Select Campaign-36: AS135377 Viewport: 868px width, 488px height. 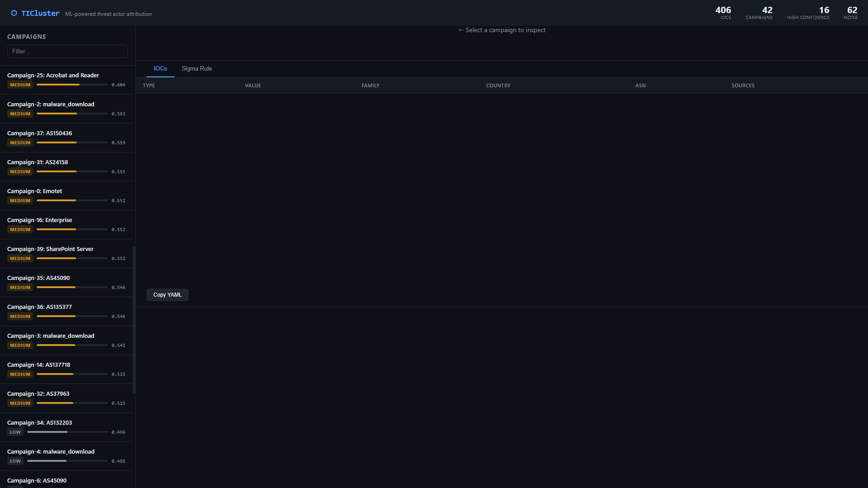tap(66, 312)
